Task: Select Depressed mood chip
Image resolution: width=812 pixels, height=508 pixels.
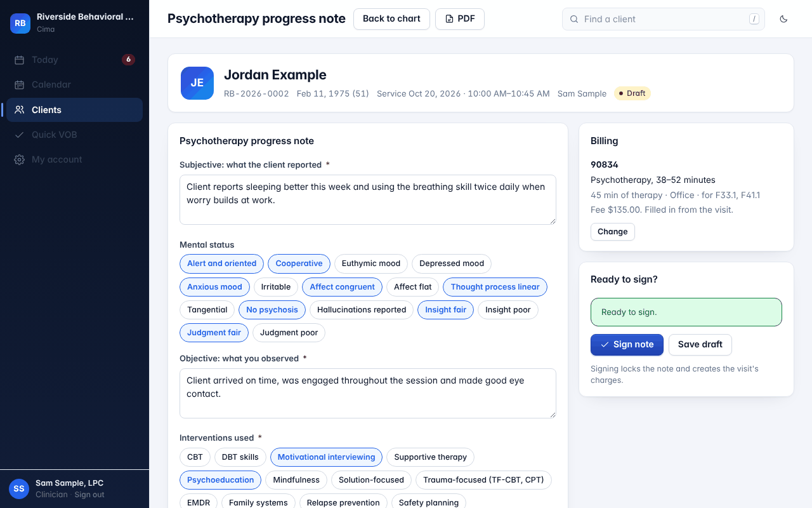Action: coord(452,264)
